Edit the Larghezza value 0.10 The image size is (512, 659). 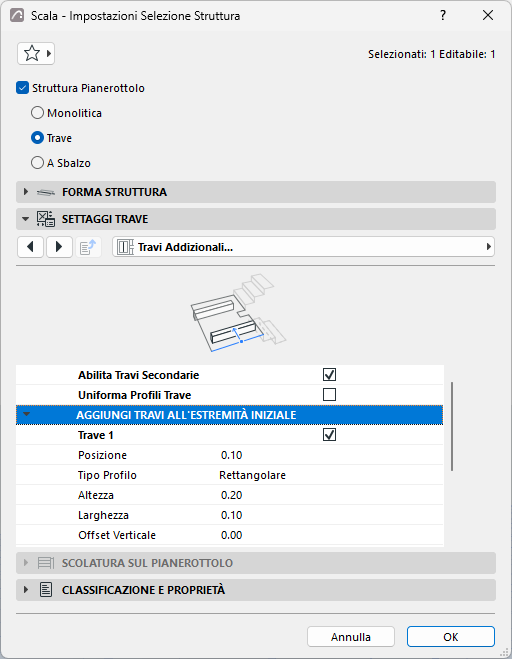click(232, 515)
